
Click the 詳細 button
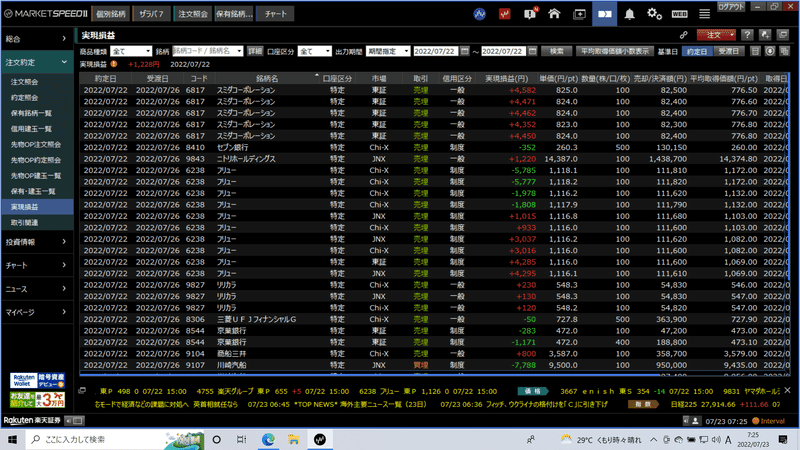pyautogui.click(x=255, y=51)
